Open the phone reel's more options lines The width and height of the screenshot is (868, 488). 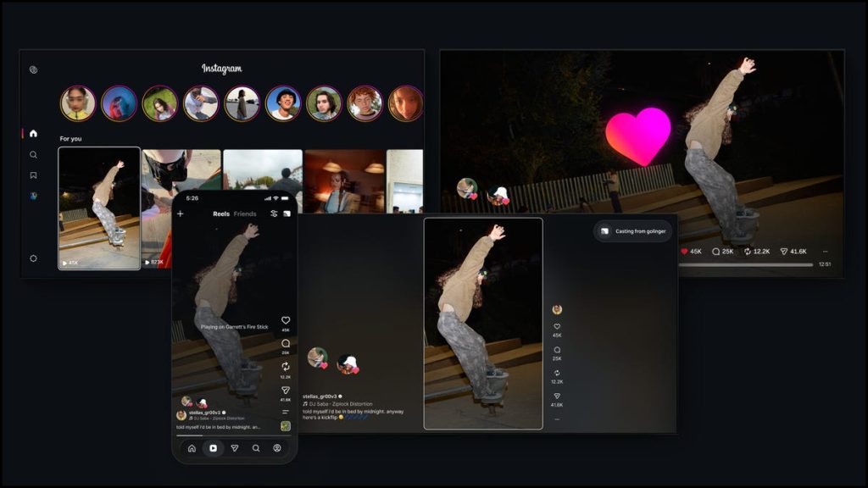pyautogui.click(x=286, y=412)
